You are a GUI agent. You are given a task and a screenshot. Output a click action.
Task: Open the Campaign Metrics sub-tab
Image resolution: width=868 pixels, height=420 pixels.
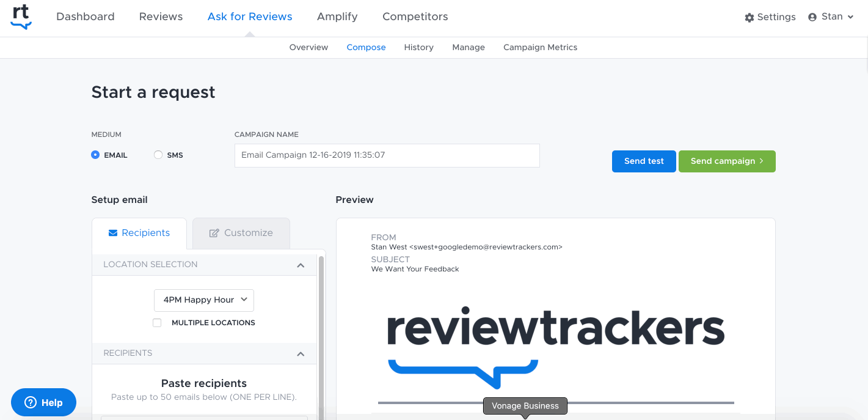tap(540, 47)
